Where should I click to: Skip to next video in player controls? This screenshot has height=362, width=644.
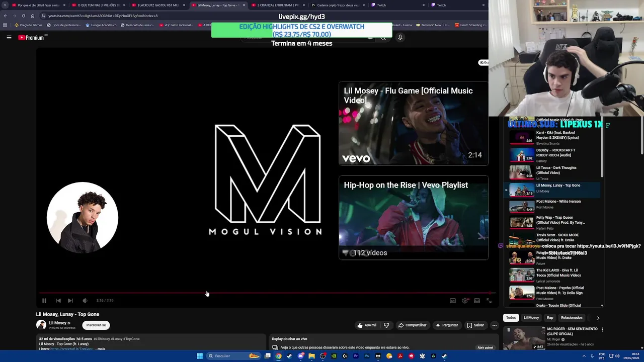pos(70,301)
